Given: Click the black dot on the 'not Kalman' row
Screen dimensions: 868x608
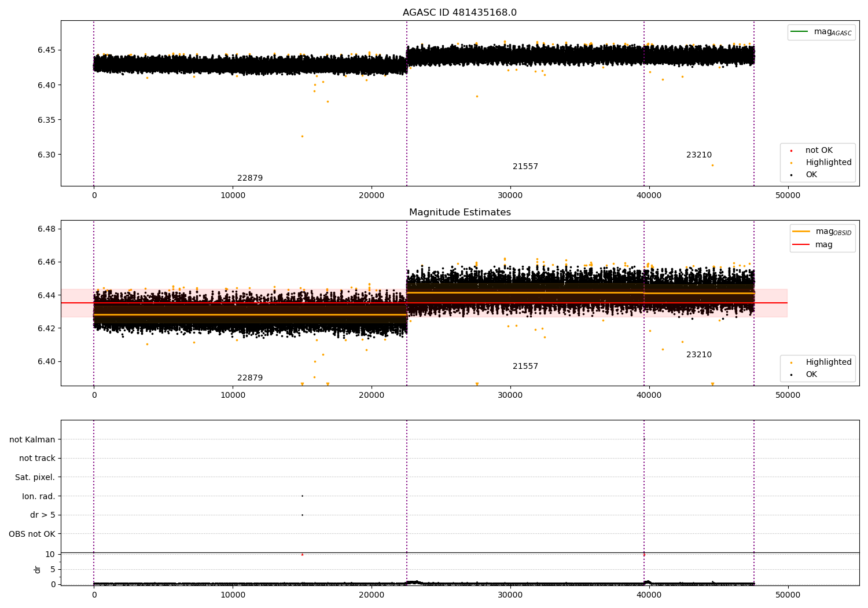Looking at the screenshot, I should coord(644,439).
